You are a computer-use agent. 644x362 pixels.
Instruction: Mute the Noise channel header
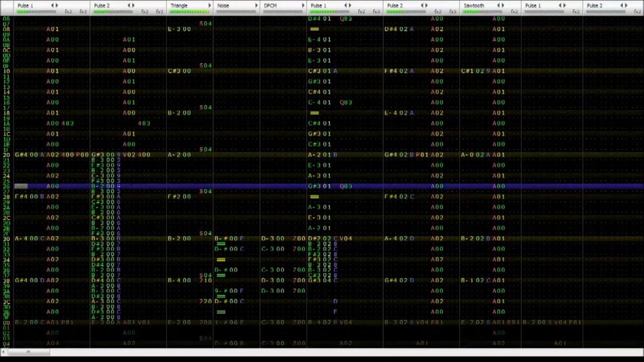pos(223,6)
